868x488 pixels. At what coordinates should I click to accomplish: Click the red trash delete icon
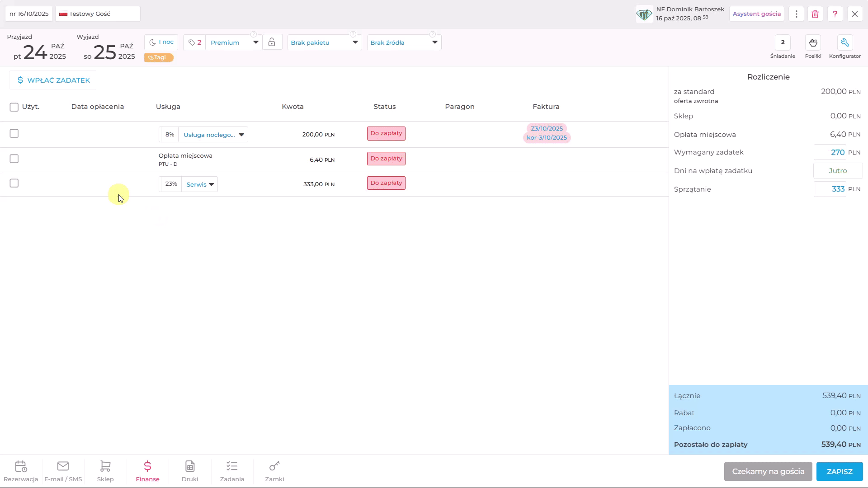[815, 14]
